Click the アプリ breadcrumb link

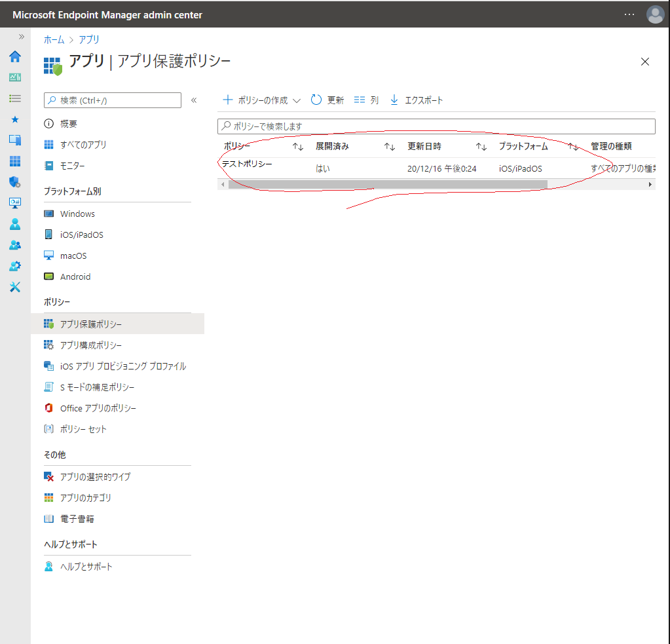pyautogui.click(x=89, y=39)
